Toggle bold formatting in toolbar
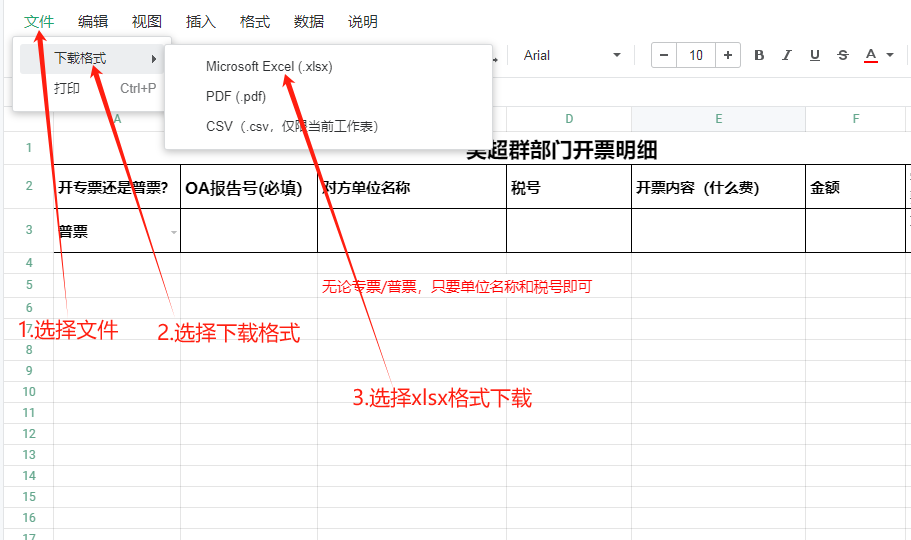 [759, 56]
